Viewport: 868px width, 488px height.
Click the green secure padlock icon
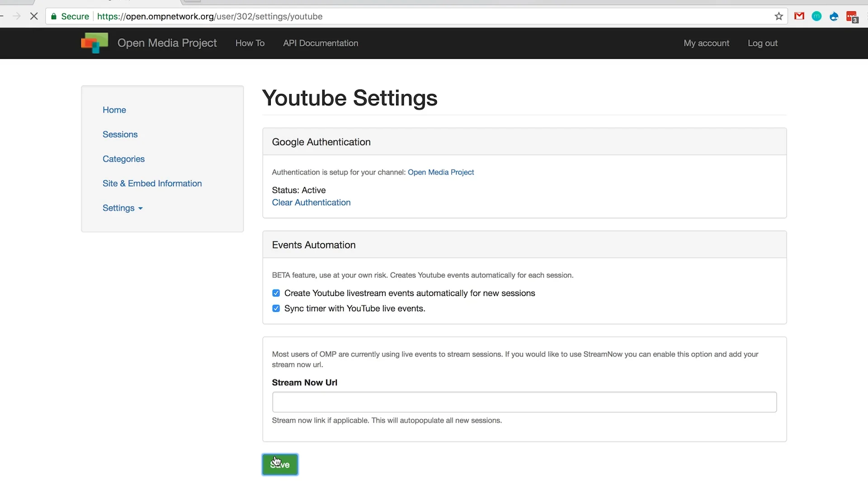(54, 17)
